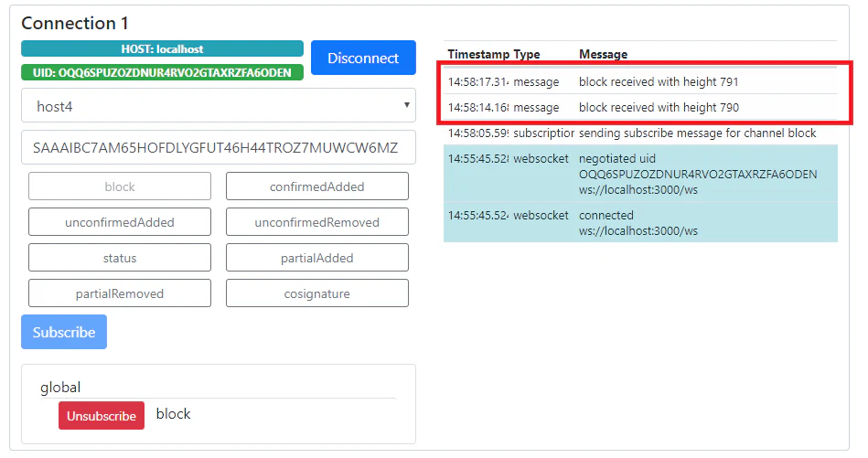Click timestamp 14:58:17 in the log
The image size is (868, 458).
pyautogui.click(x=478, y=82)
